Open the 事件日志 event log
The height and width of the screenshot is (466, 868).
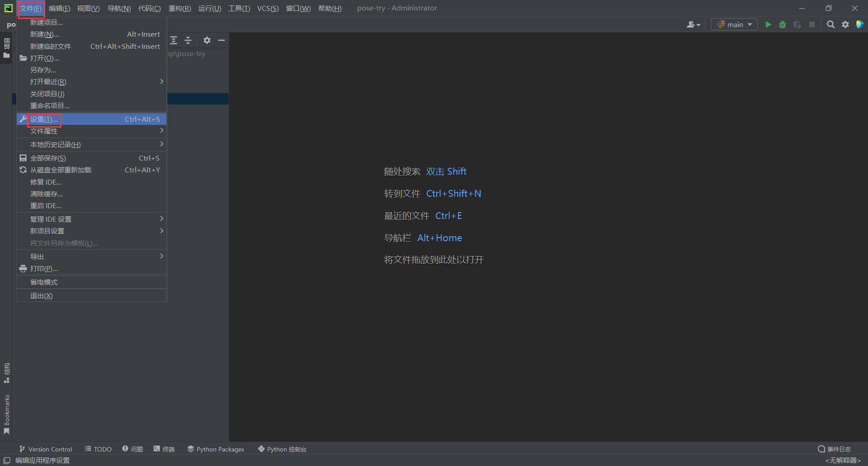pyautogui.click(x=835, y=449)
